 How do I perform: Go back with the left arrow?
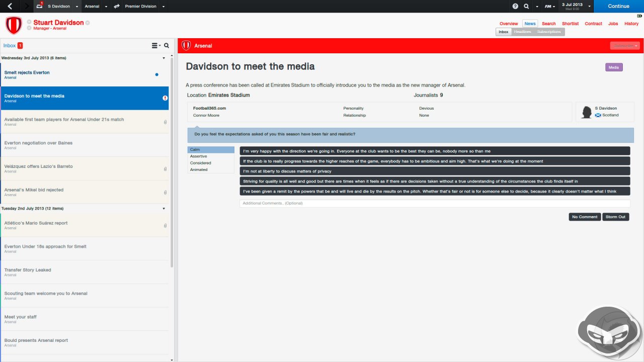click(10, 6)
